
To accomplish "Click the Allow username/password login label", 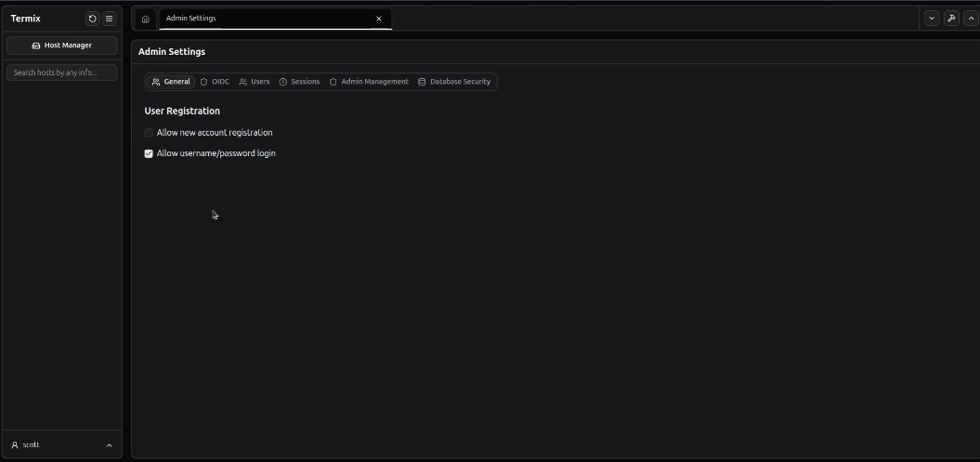I will tap(216, 153).
